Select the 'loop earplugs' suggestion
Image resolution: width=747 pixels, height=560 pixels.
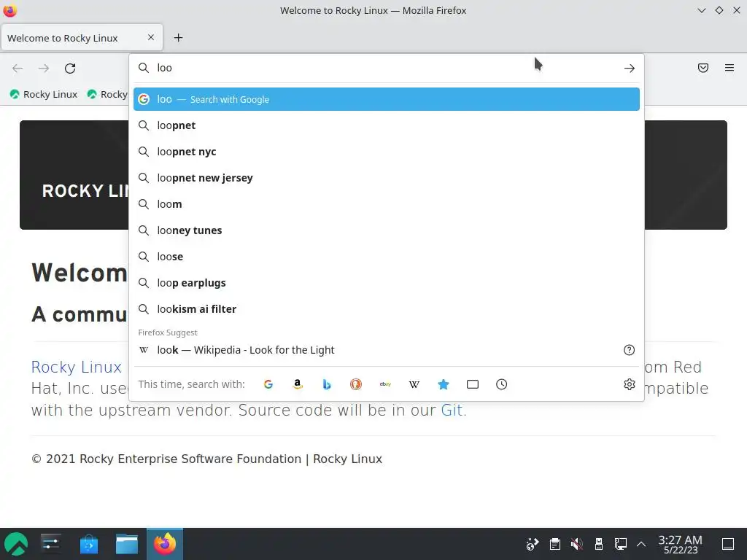pos(387,282)
